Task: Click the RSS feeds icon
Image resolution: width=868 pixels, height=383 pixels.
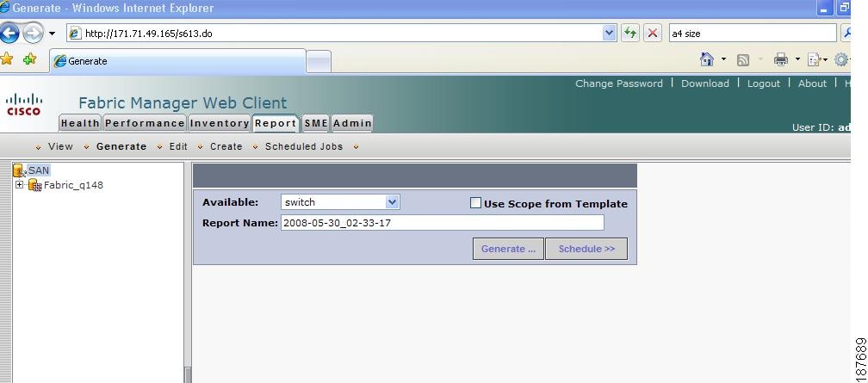Action: tap(743, 59)
